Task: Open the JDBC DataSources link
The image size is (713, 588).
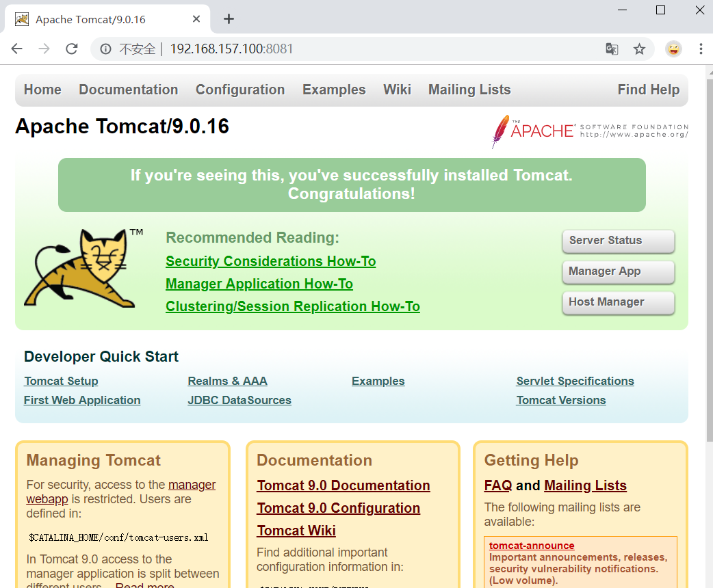Action: [239, 401]
